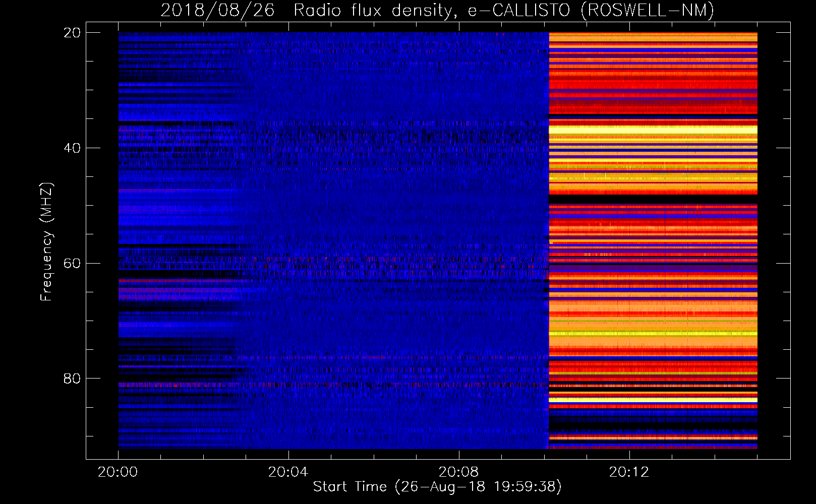816x504 pixels.
Task: Click the 'Start Time (26-Aug-18 19:59:38)' label
Action: (437, 487)
